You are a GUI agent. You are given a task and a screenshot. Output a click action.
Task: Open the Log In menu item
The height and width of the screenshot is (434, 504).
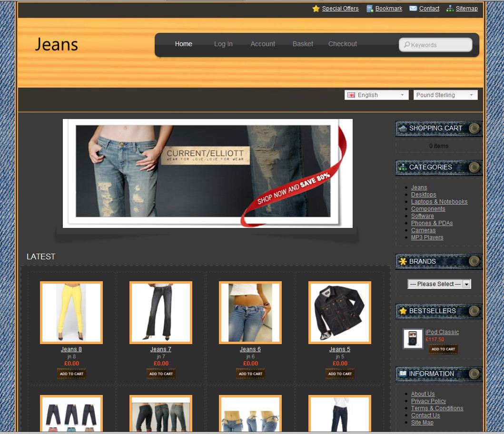tap(223, 44)
